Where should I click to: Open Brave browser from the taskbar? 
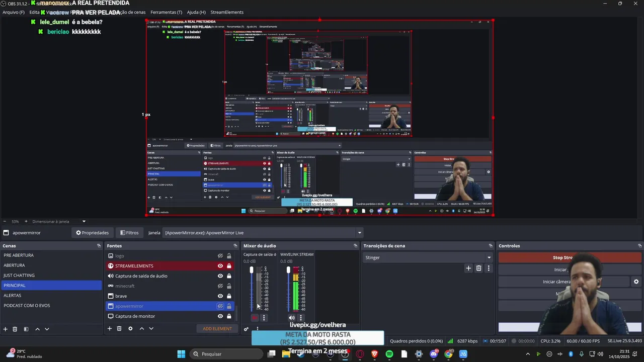click(374, 354)
